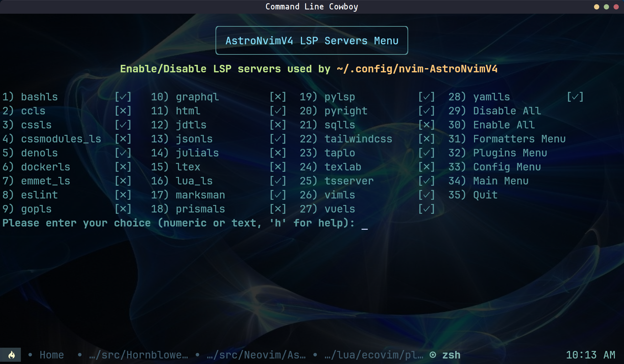The width and height of the screenshot is (624, 364).
Task: Toggle the graphql checkbox
Action: pyautogui.click(x=278, y=97)
